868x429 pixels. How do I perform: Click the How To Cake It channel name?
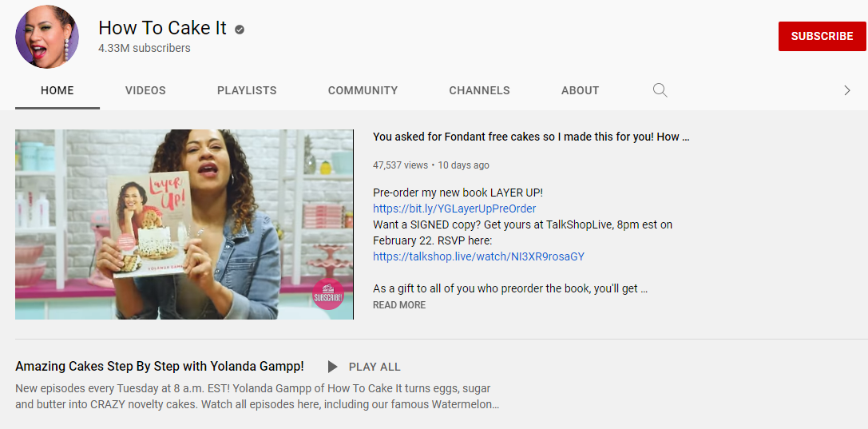pyautogui.click(x=163, y=28)
